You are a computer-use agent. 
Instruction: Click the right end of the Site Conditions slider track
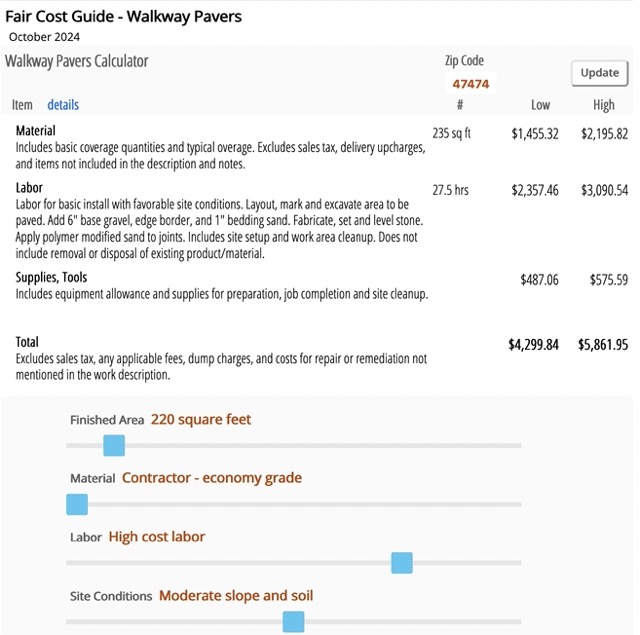pyautogui.click(x=517, y=622)
